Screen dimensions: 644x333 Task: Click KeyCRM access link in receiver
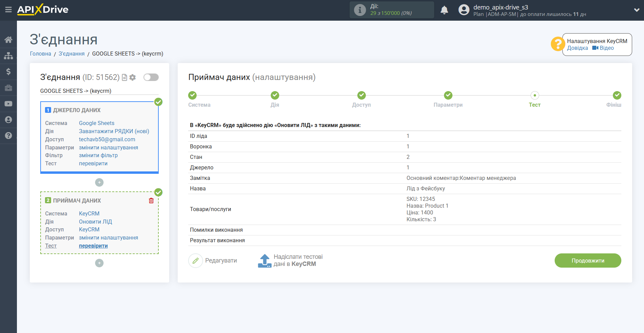89,230
